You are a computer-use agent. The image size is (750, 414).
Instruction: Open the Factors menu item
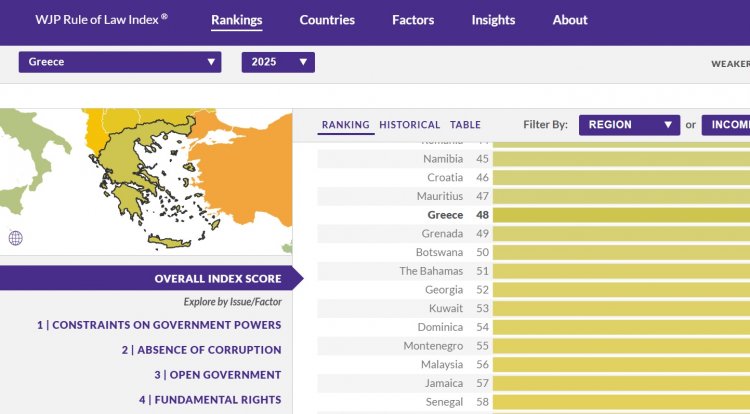pyautogui.click(x=413, y=20)
